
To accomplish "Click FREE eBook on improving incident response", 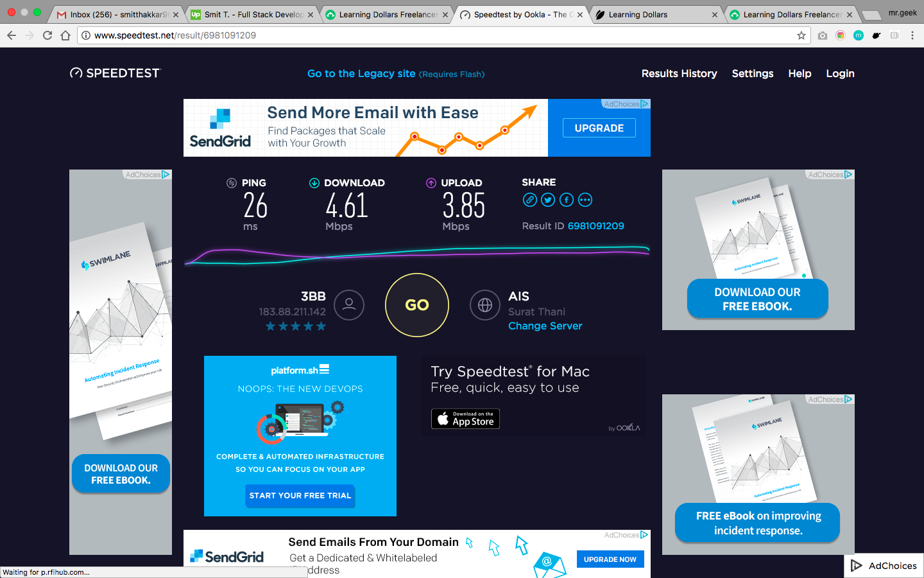I will coord(758,523).
